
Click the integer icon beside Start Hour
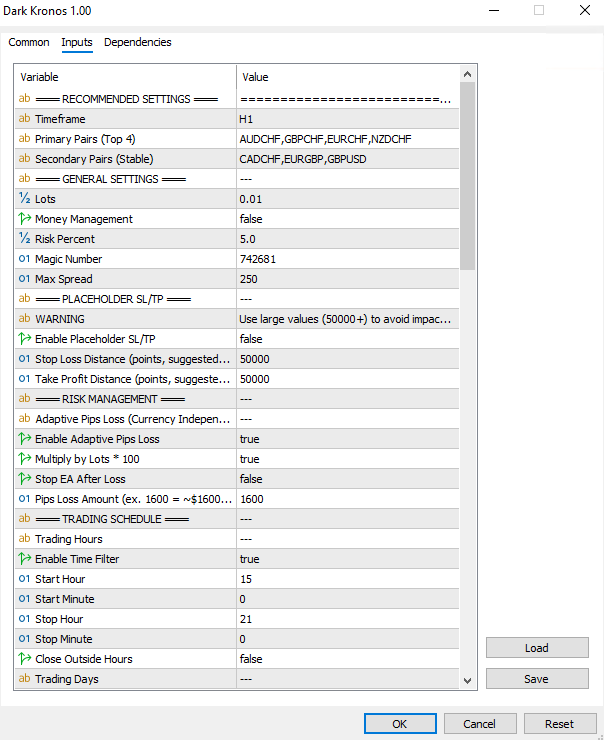pos(24,579)
